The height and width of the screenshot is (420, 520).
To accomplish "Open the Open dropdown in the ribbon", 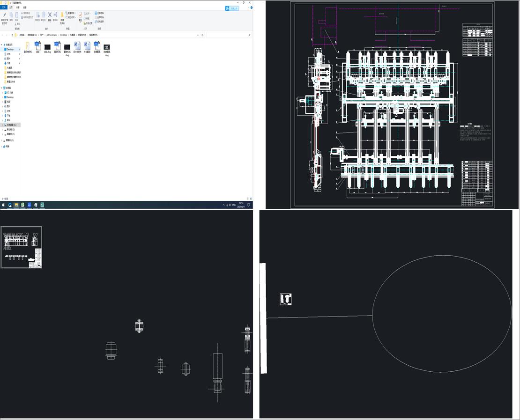I will coord(87,14).
